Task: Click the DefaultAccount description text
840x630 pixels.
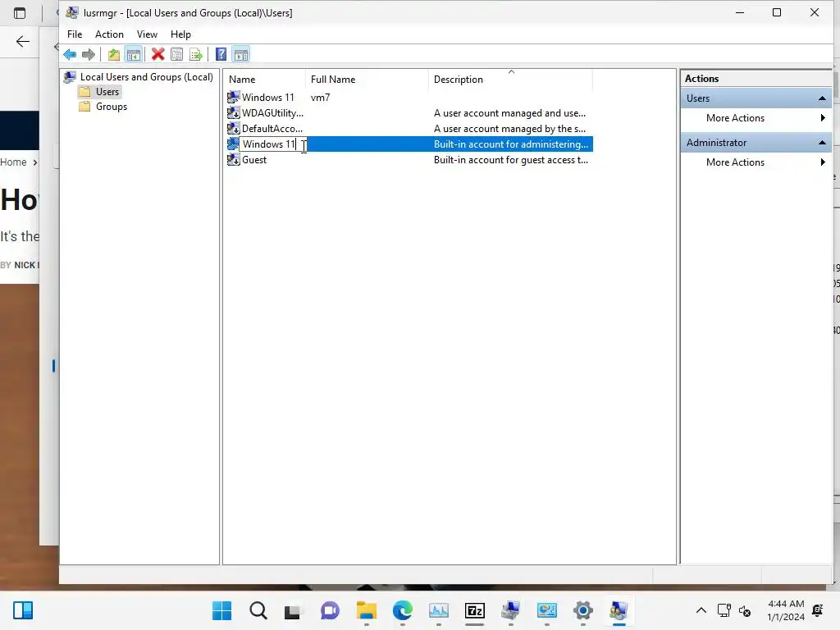Action: (x=509, y=129)
